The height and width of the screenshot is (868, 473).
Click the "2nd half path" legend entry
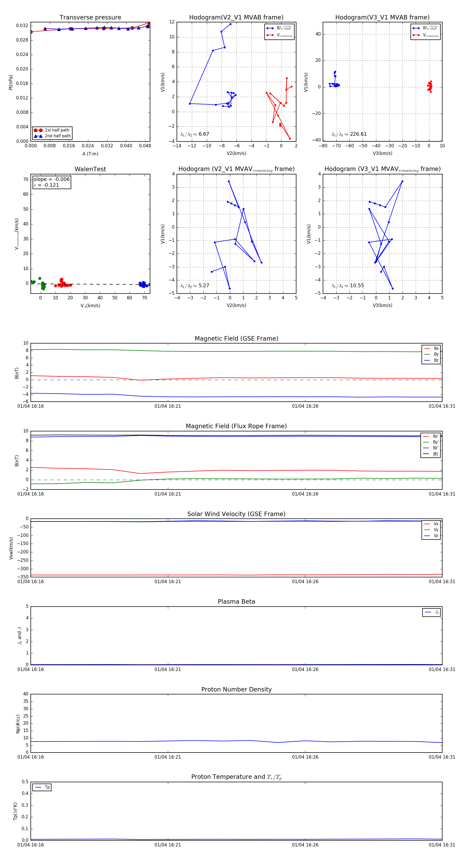coord(52,136)
